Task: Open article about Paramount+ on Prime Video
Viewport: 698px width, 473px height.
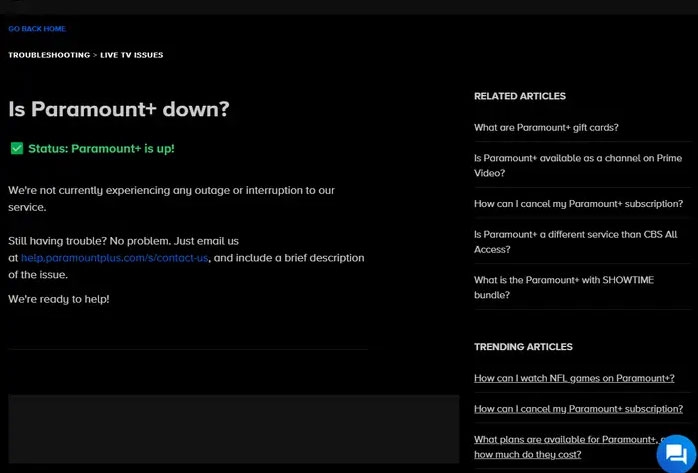Action: click(x=578, y=166)
